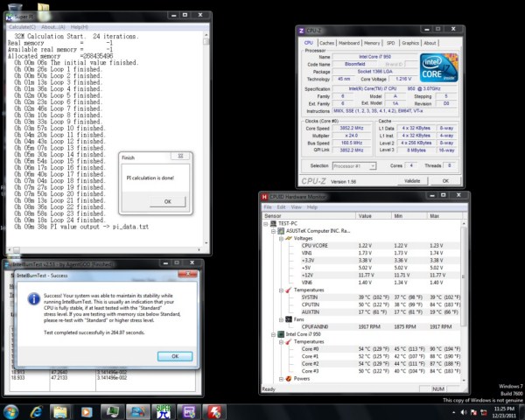
Task: Collapse ASUSTeK Temperatures group above SYSTIN
Action: (x=281, y=290)
